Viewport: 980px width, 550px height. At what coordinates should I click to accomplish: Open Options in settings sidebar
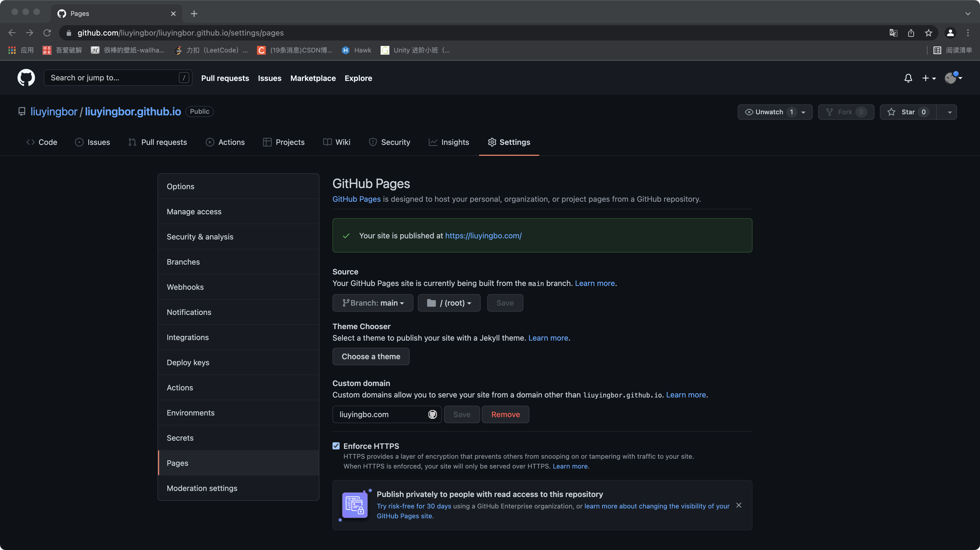[x=238, y=186]
